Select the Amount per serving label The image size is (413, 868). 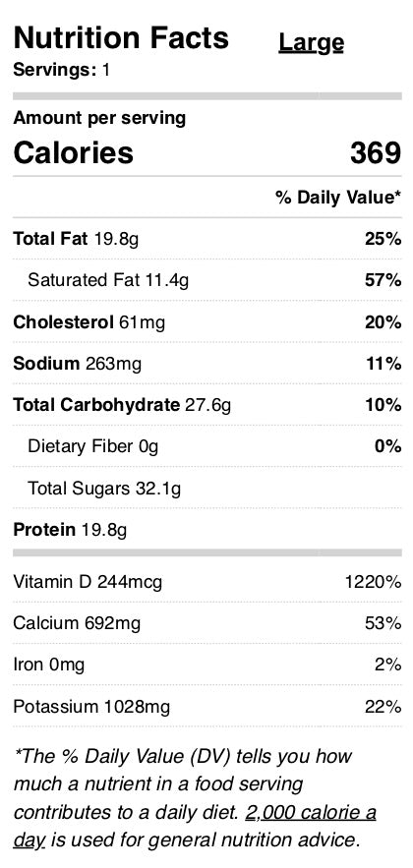click(99, 118)
